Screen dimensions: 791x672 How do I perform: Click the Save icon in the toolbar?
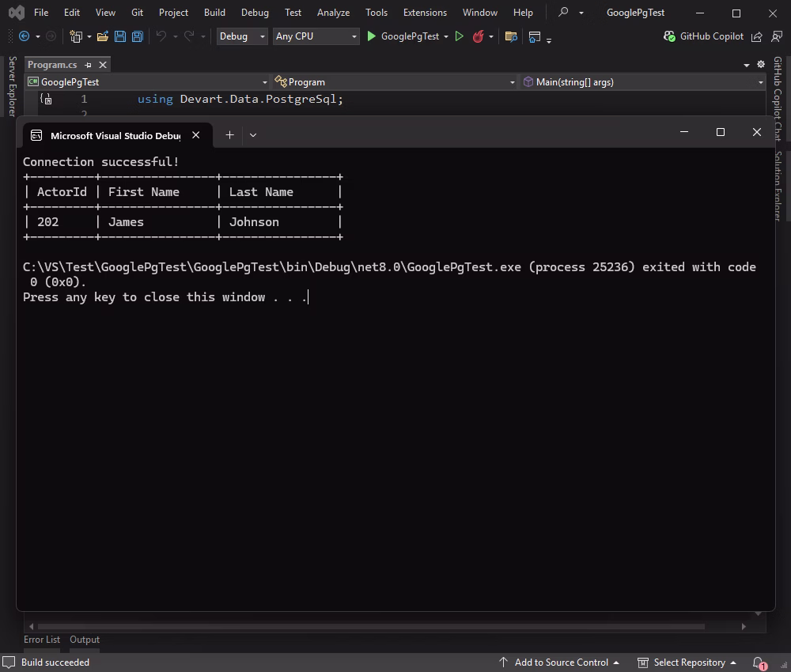pyautogui.click(x=119, y=36)
